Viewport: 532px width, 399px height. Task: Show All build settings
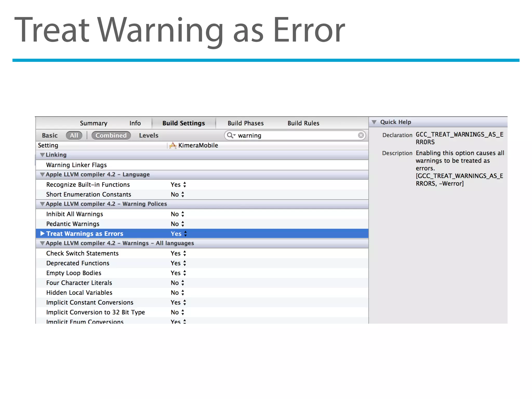pyautogui.click(x=74, y=135)
